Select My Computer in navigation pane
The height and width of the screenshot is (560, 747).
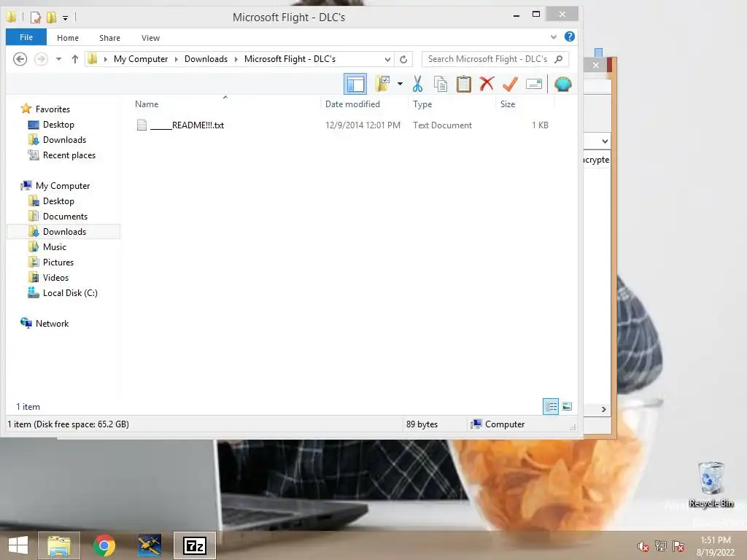click(x=63, y=186)
